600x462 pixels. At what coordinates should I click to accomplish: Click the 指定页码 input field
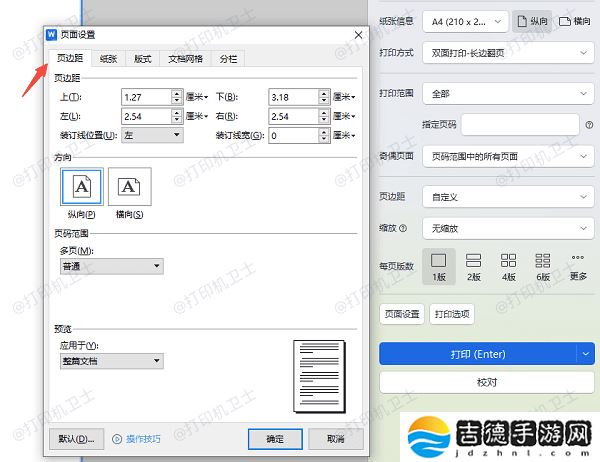point(520,124)
